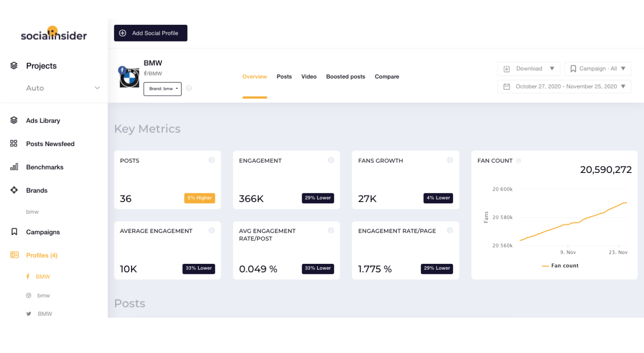Click the Key Metrics heading
Viewport: 644px width, 353px height.
(147, 129)
